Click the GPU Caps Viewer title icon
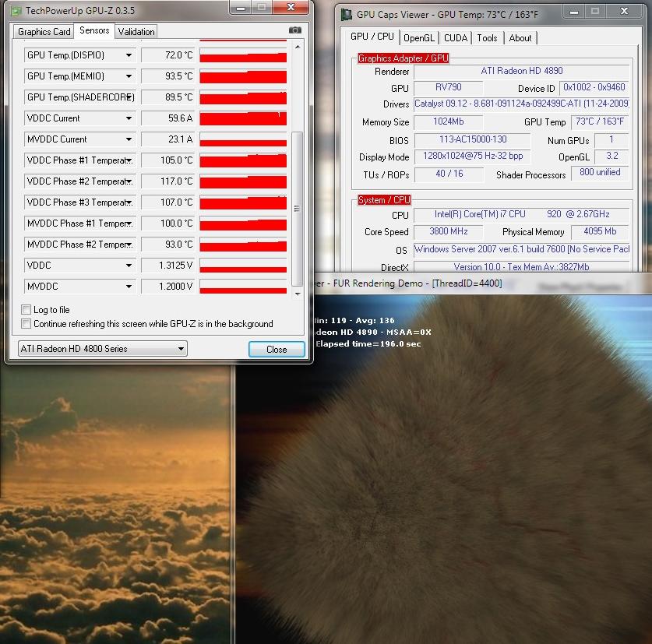 click(x=346, y=15)
